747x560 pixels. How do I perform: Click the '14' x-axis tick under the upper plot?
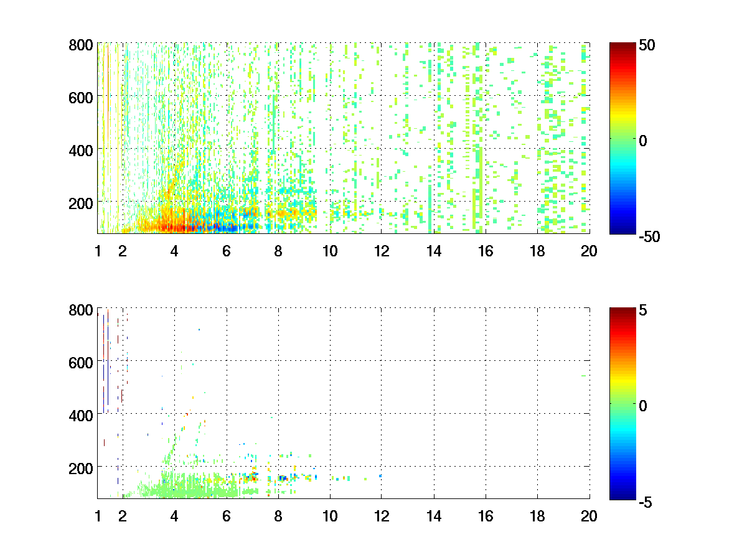click(433, 251)
